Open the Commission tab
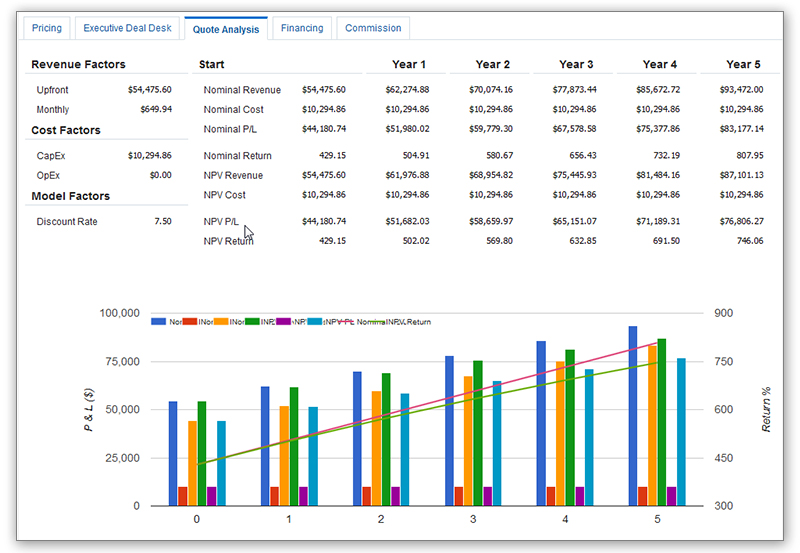Screen dimensions: 800x553 (373, 28)
